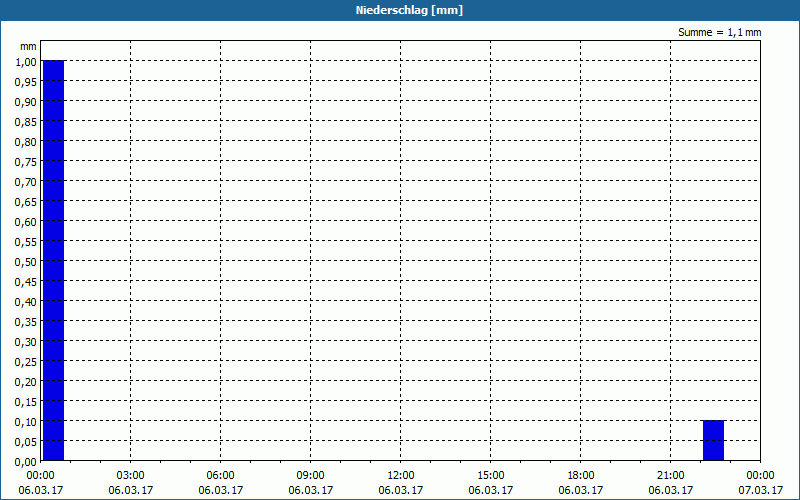Image resolution: width=800 pixels, height=500 pixels.
Task: Click the 07.03.17 date label
Action: tap(761, 490)
